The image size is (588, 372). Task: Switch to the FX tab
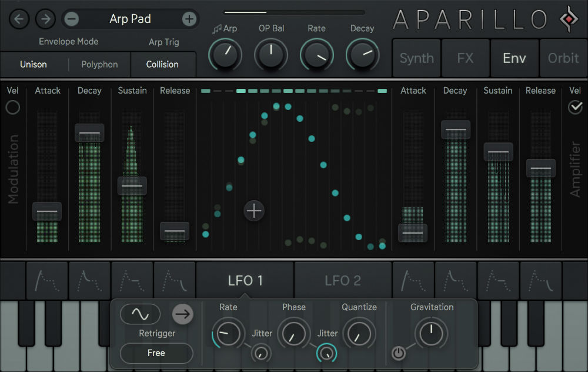click(x=464, y=58)
